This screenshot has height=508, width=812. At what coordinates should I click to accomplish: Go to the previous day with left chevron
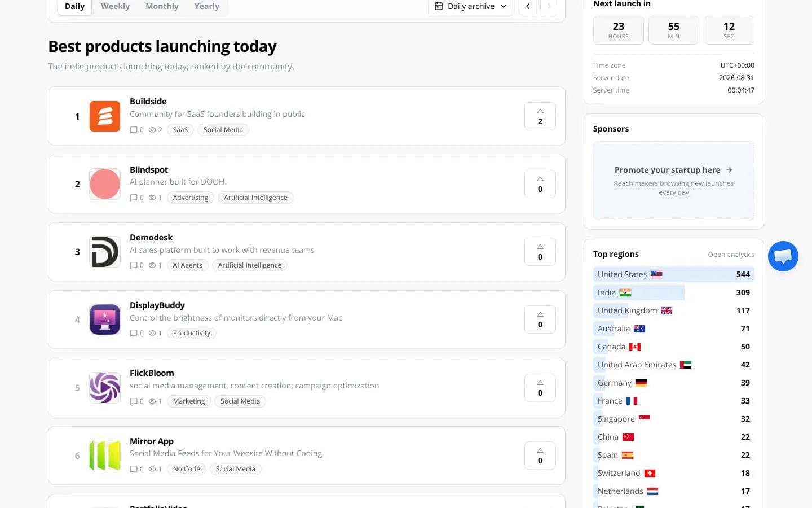[528, 6]
